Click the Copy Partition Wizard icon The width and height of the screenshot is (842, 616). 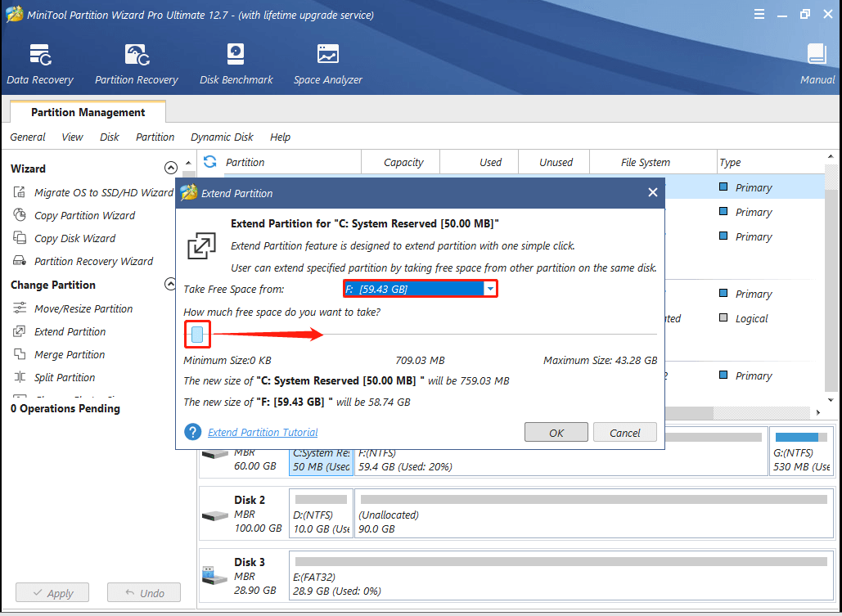coord(20,215)
